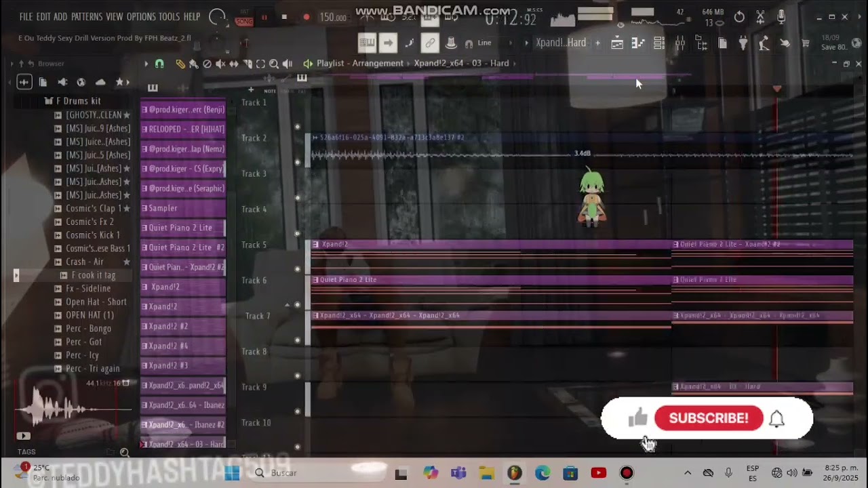Toggle the metronome stamp icon
This screenshot has height=488, width=868.
click(x=451, y=43)
